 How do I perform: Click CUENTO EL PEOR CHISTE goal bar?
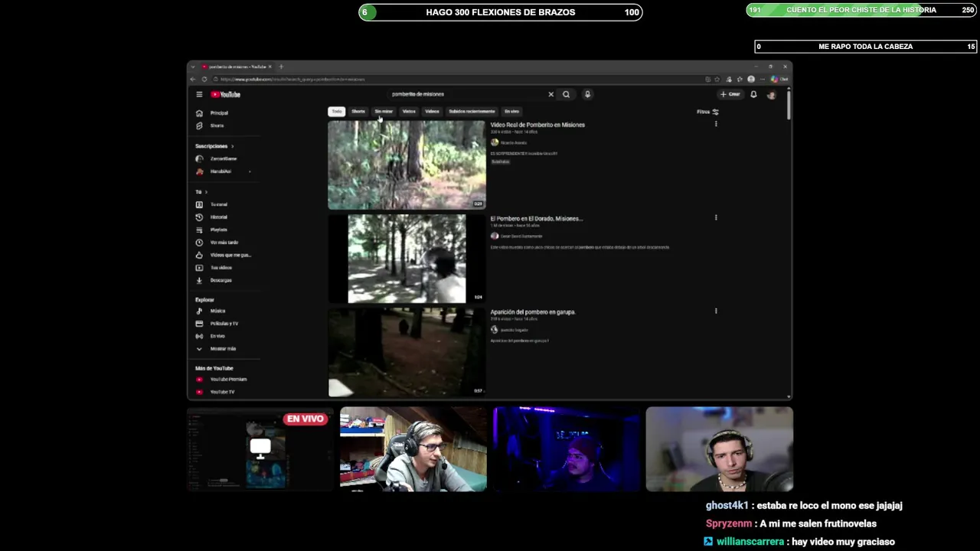coord(861,10)
